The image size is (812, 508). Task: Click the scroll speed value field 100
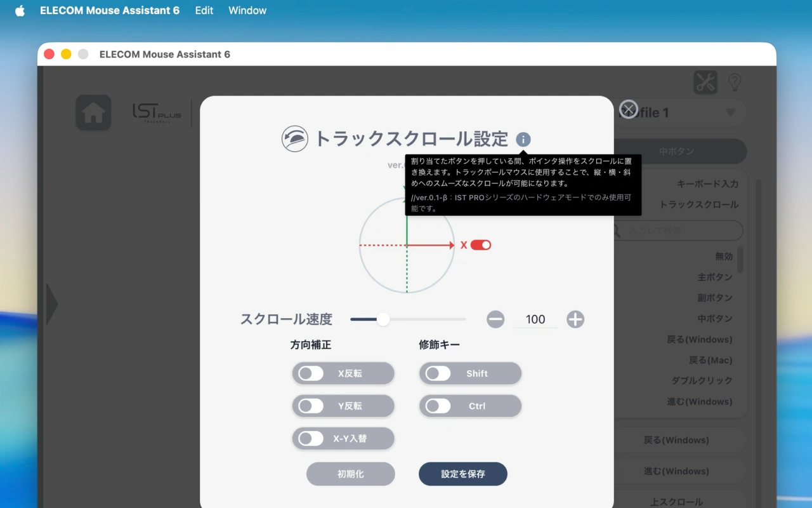pos(535,319)
